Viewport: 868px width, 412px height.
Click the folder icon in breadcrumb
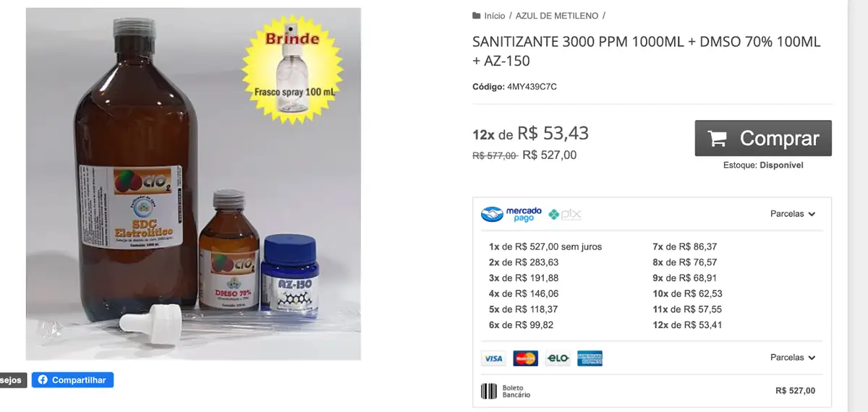476,15
